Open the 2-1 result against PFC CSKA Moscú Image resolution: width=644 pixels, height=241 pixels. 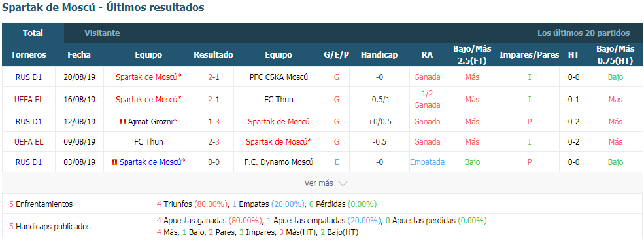(x=214, y=77)
